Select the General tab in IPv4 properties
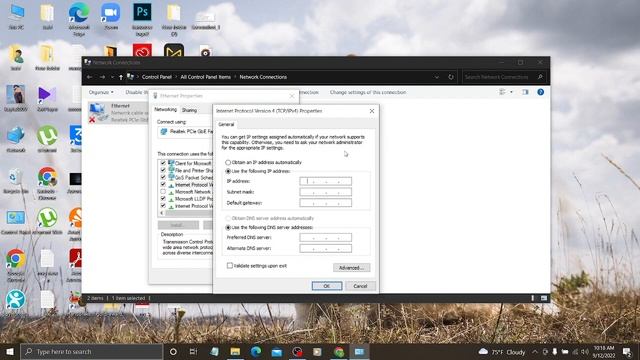The width and height of the screenshot is (640, 360). [226, 124]
